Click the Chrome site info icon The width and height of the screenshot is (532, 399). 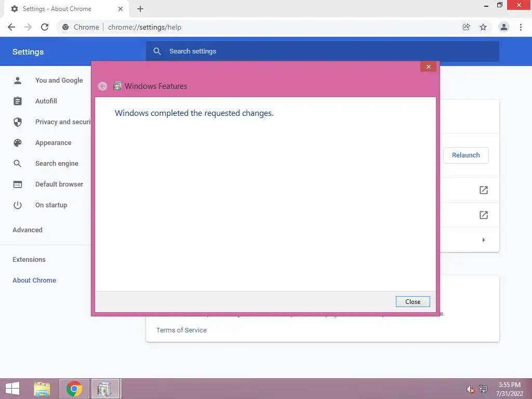click(65, 27)
